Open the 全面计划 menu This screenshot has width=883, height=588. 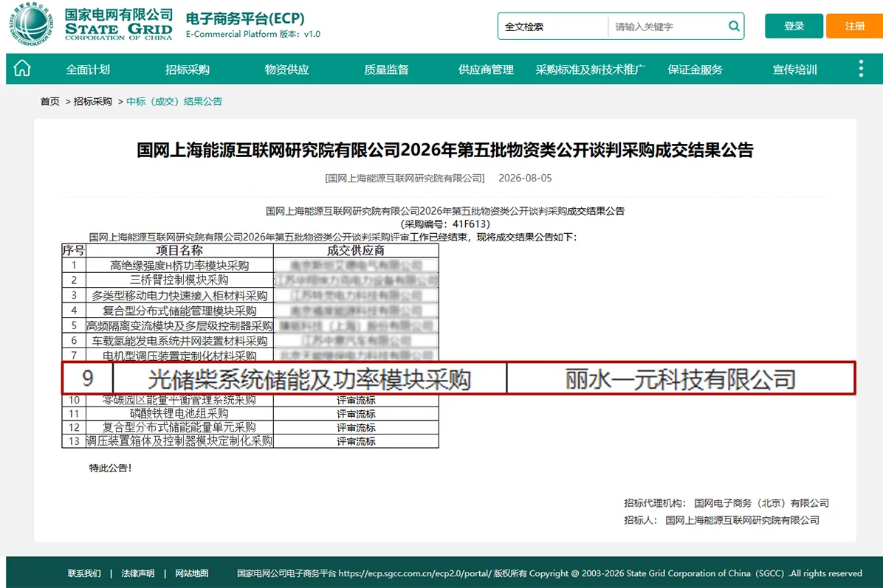coord(88,69)
